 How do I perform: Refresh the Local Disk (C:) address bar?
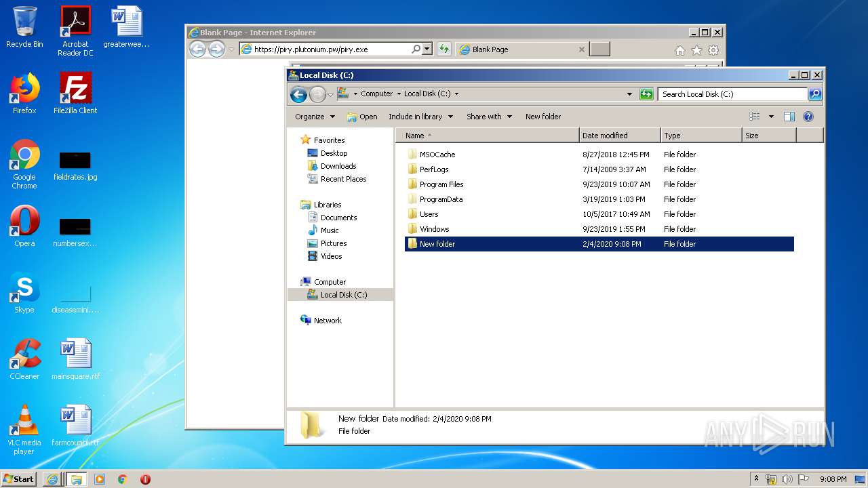click(646, 94)
